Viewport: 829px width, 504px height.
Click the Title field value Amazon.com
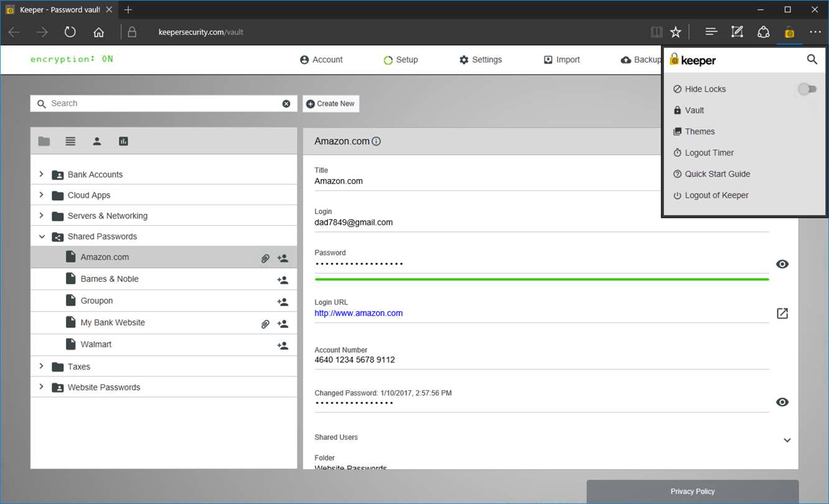click(x=339, y=181)
